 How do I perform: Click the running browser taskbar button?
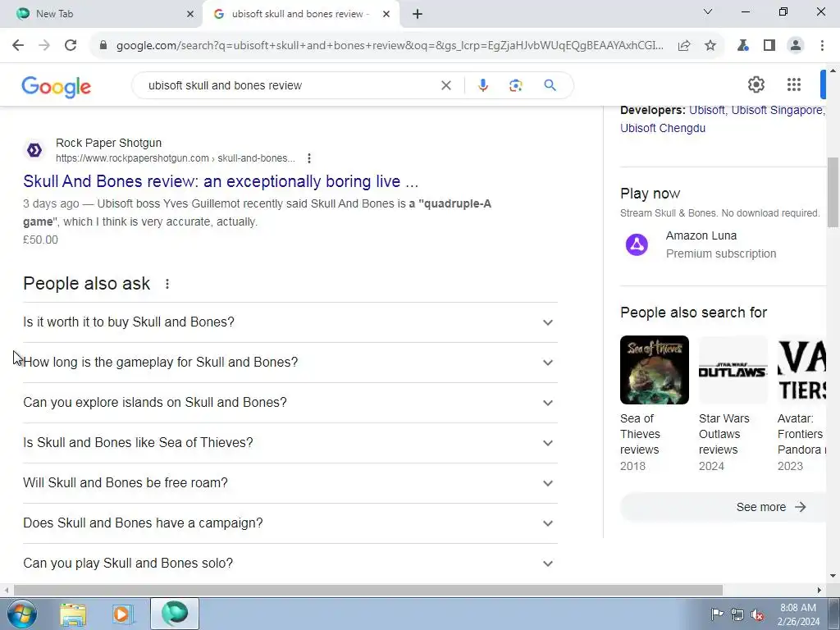pyautogui.click(x=175, y=614)
